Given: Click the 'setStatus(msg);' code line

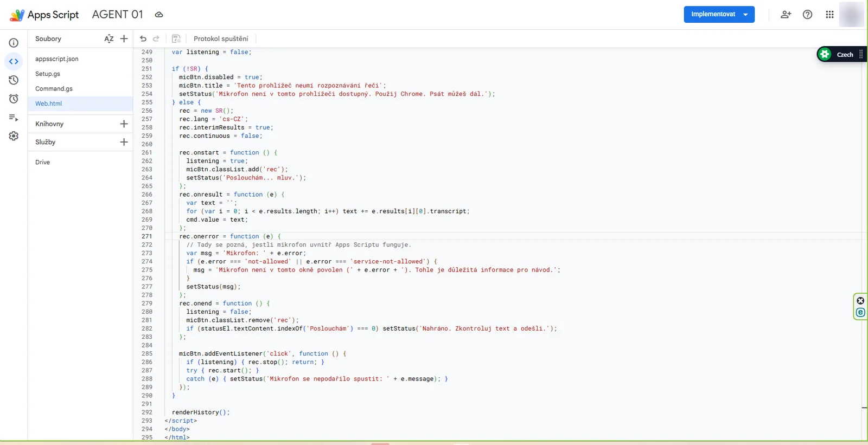Looking at the screenshot, I should 214,286.
